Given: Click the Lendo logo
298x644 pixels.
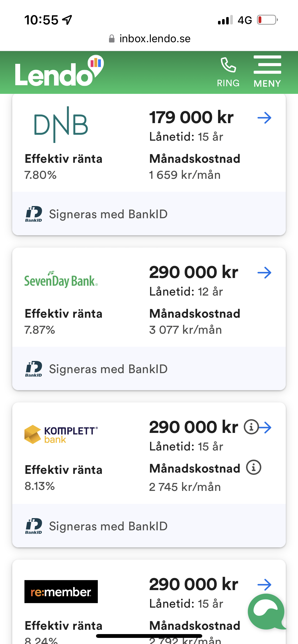Looking at the screenshot, I should pos(59,71).
